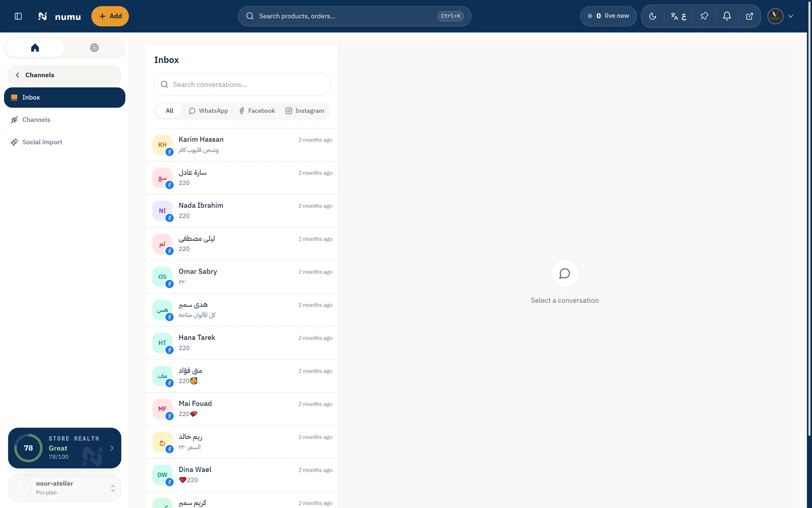This screenshot has height=508, width=812.
Task: Open the Store Health card
Action: (65, 448)
